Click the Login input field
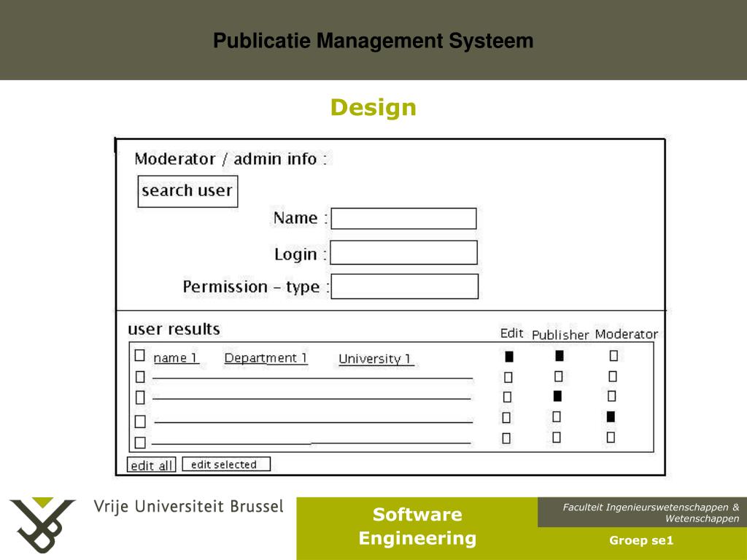Viewport: 747px width, 560px height. pos(403,253)
